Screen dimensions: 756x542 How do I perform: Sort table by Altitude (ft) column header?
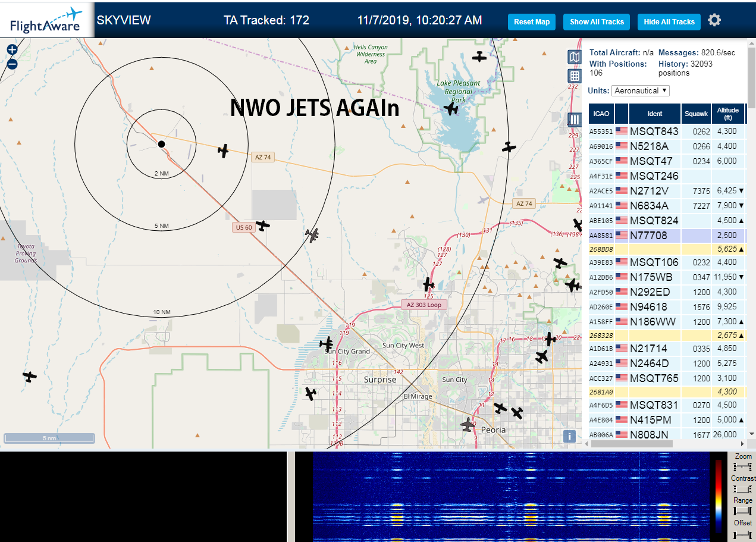click(x=728, y=113)
